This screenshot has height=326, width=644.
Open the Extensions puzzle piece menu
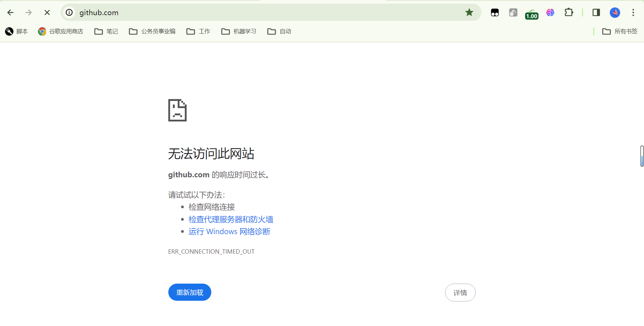tap(569, 13)
